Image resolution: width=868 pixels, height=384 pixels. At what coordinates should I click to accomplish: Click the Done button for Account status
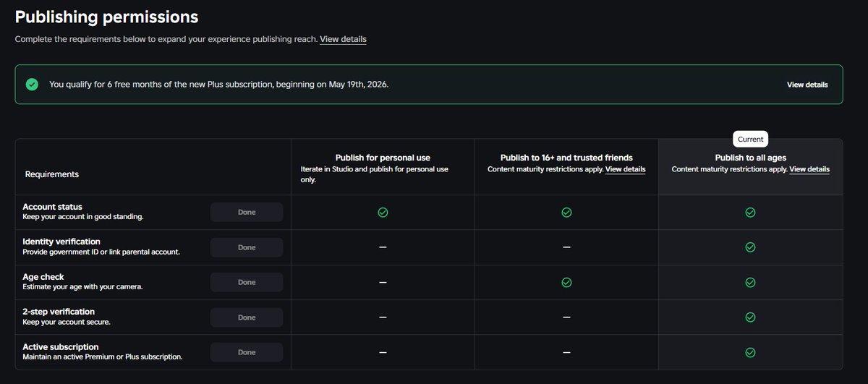[x=247, y=213]
